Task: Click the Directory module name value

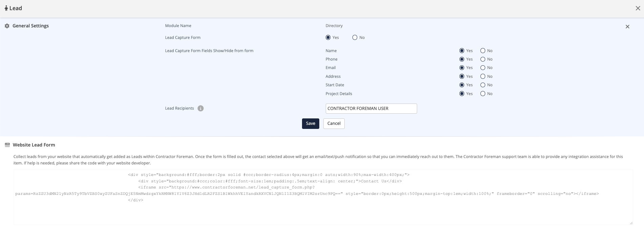Action: (334, 26)
